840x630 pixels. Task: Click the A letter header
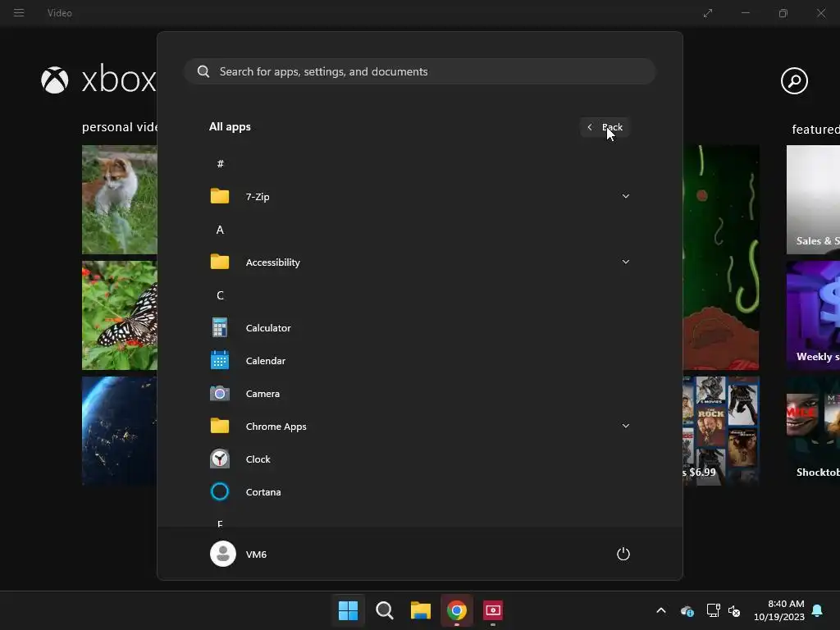(x=220, y=230)
